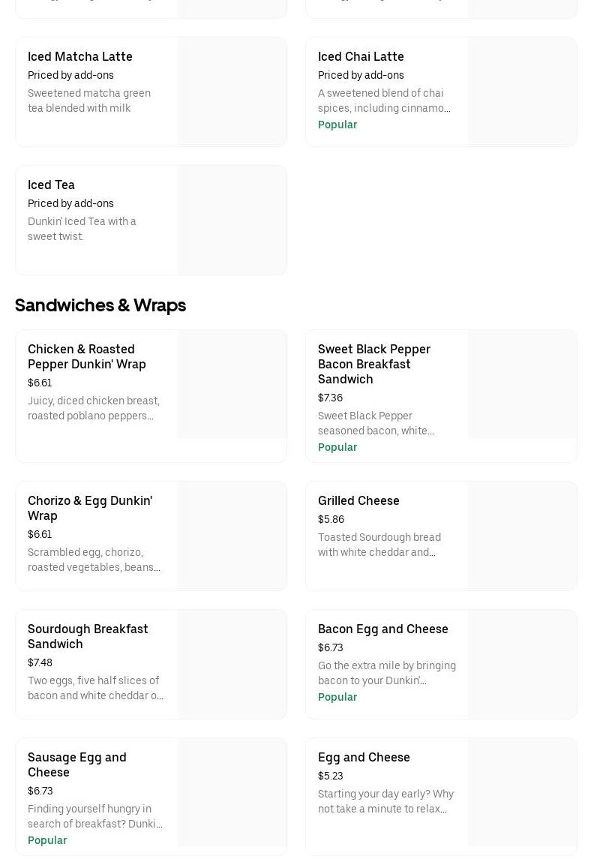Open the Iced Matcha Latte item
Screen dimensions: 603x868
click(80, 56)
